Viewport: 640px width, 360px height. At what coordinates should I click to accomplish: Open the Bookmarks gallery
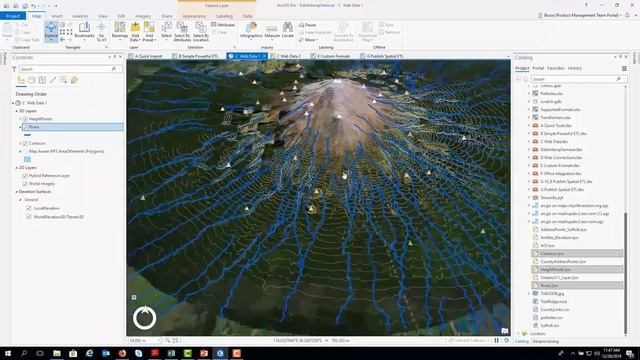84,31
